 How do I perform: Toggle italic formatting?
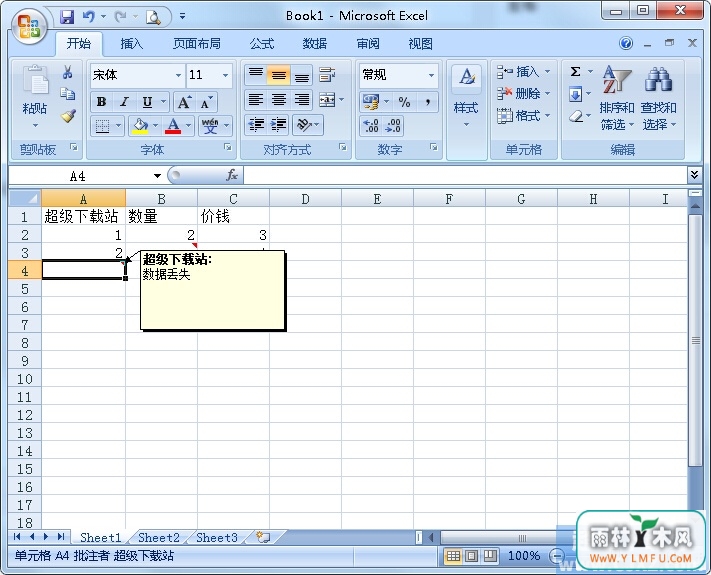124,102
